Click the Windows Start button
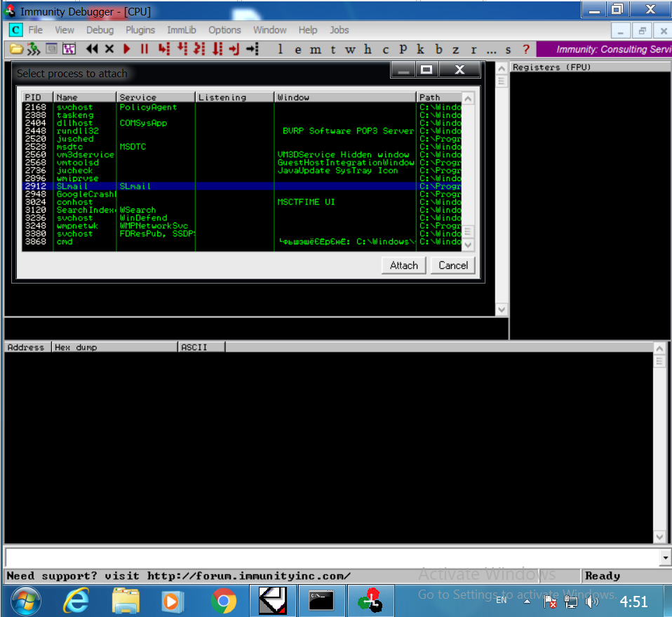The height and width of the screenshot is (617, 672). [x=26, y=601]
